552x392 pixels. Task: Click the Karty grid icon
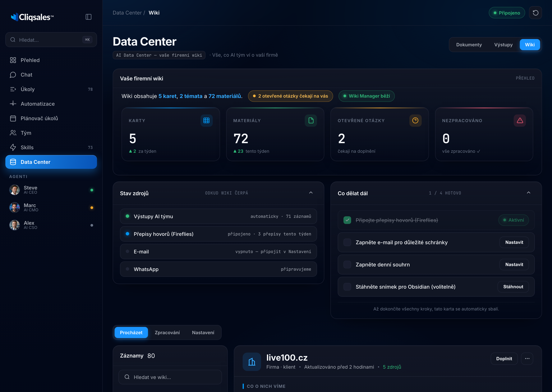tap(206, 120)
